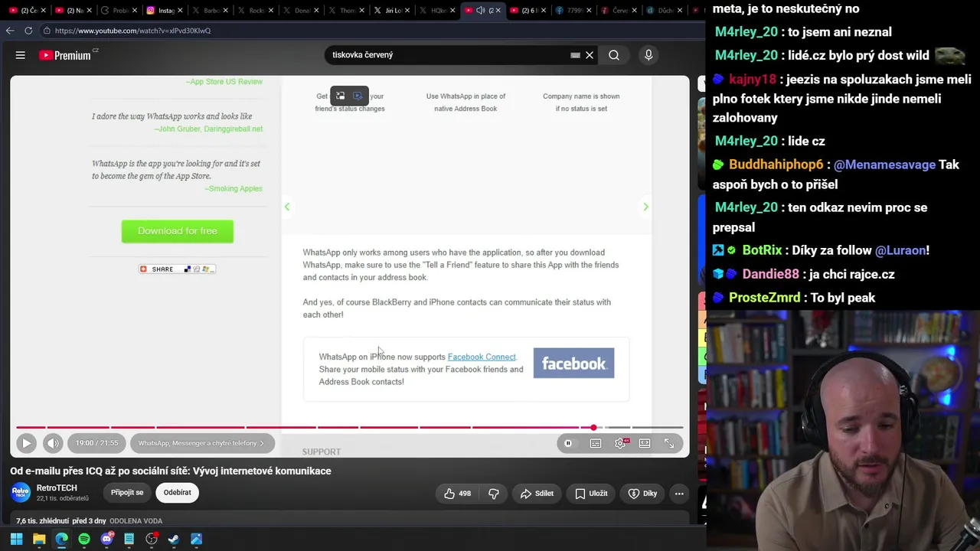Viewport: 980px width, 551px height.
Task: Click the Facebook Connect link in video
Action: coord(482,357)
